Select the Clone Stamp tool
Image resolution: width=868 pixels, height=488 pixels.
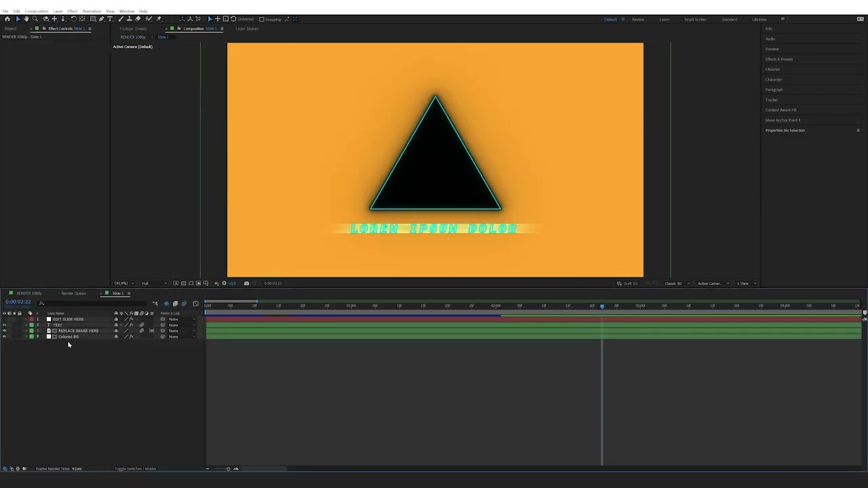[130, 19]
